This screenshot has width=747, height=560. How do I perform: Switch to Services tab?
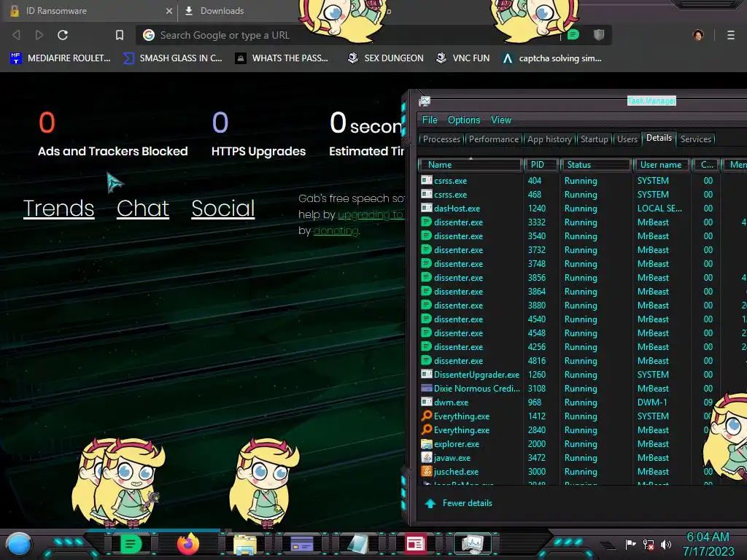[x=695, y=139]
